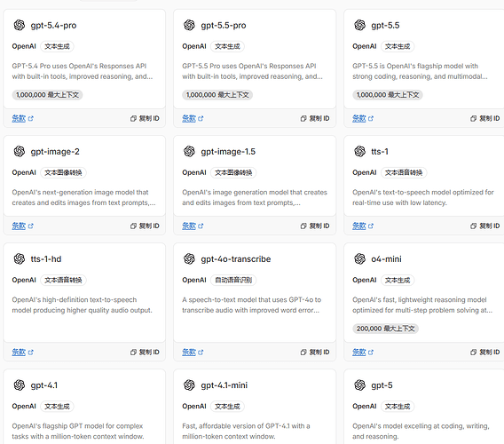Copy the ID of gpt-5.5
Viewport: 504px width, 444px height.
pos(485,118)
